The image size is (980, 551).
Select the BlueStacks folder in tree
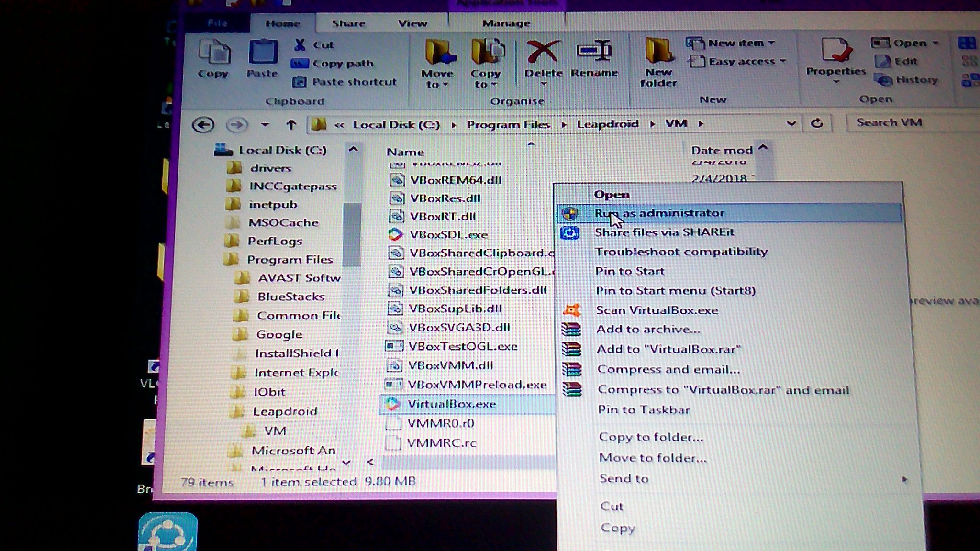pyautogui.click(x=291, y=297)
